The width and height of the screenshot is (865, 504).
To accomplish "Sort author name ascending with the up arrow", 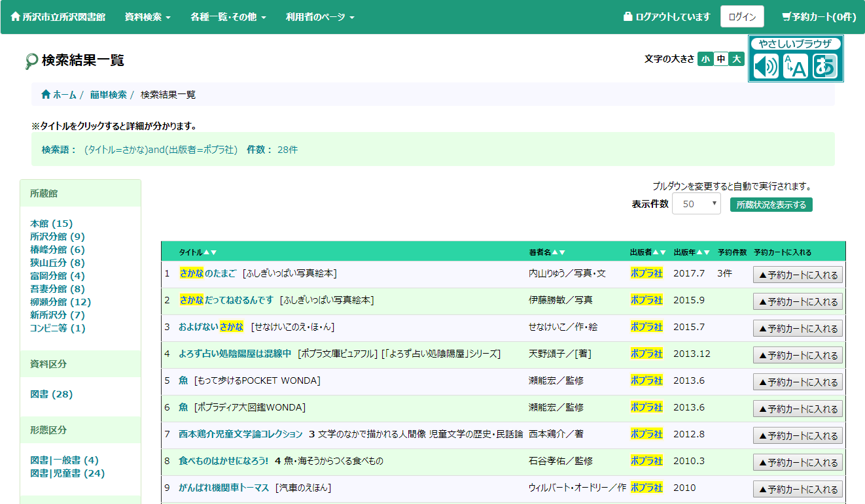I will [555, 252].
